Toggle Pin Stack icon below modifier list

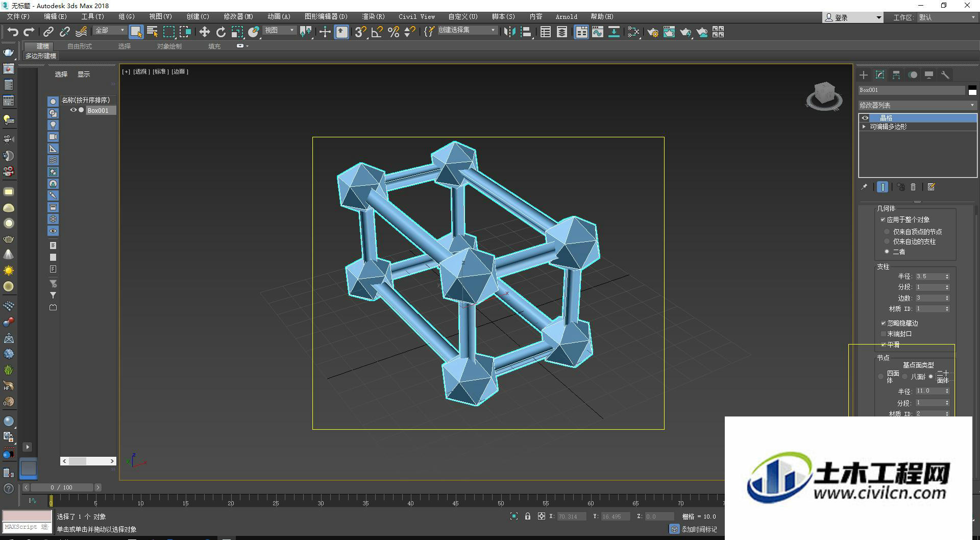click(x=864, y=187)
